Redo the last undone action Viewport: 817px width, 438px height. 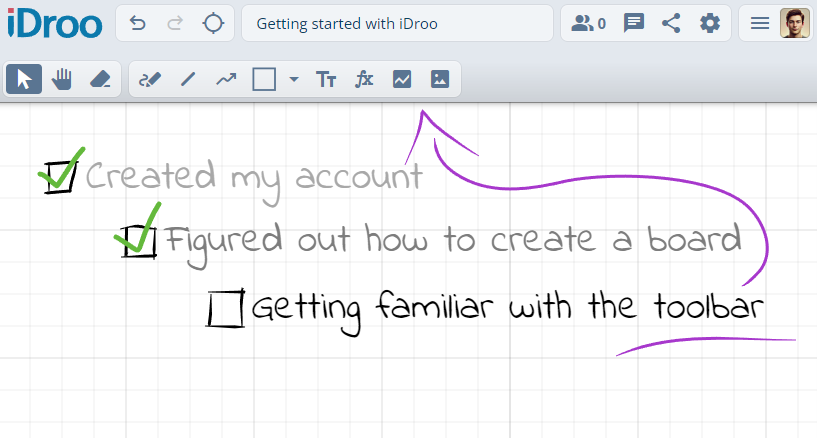pyautogui.click(x=175, y=23)
